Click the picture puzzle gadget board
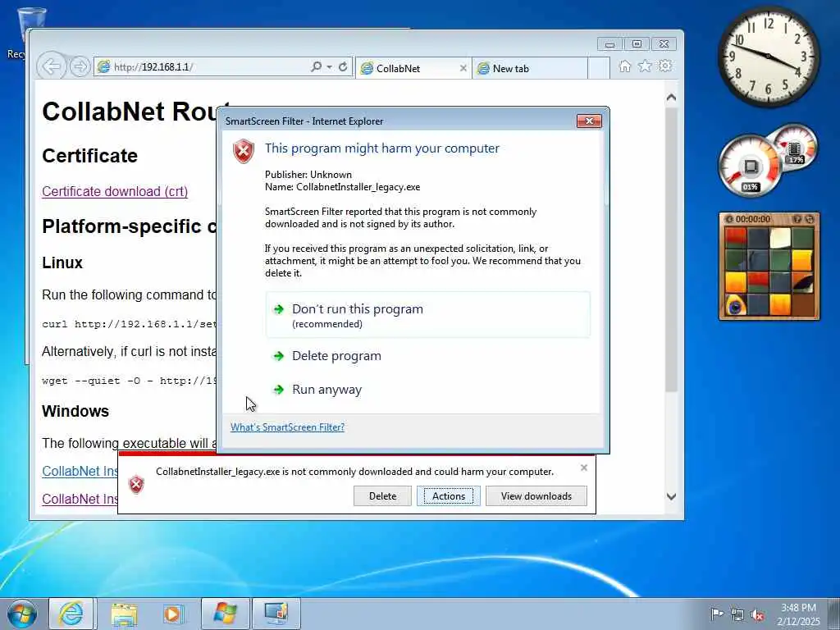The image size is (840, 630). [x=769, y=271]
